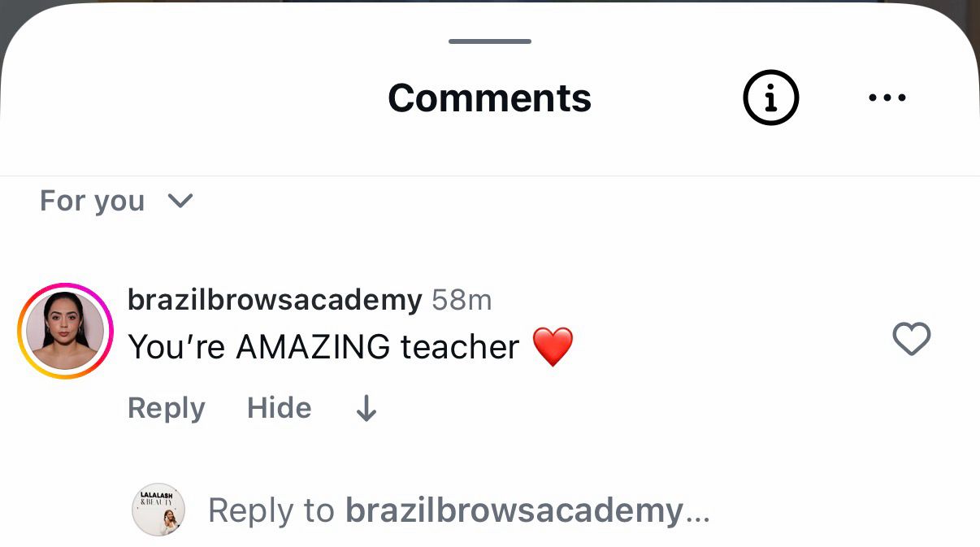This screenshot has height=547, width=980.
Task: Tap the LALALASH & Beauty avatar beside reply field
Action: [158, 510]
